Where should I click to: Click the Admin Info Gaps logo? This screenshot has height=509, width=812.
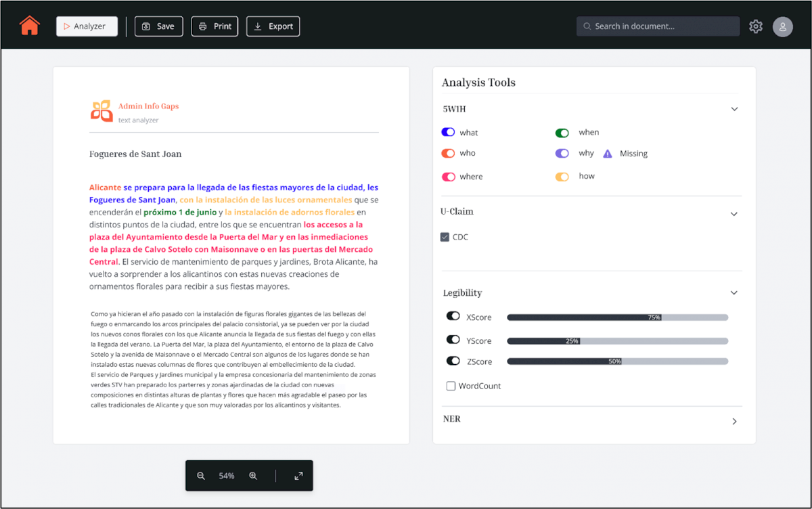[101, 111]
